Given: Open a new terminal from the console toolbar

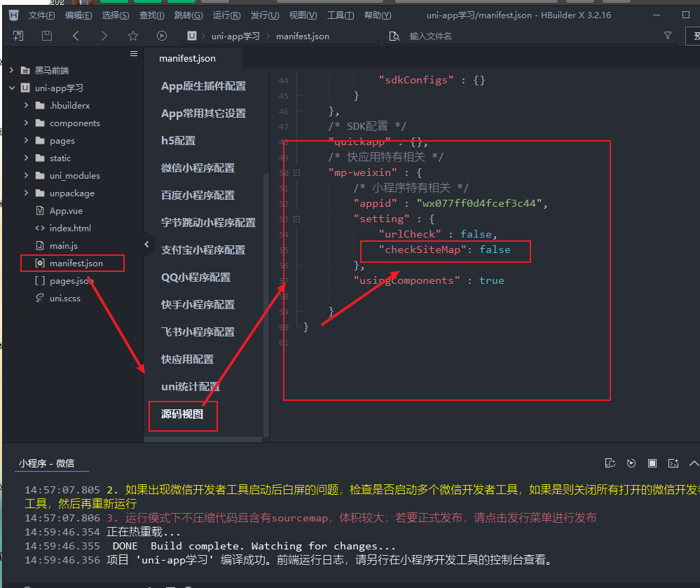Looking at the screenshot, I should (x=674, y=463).
